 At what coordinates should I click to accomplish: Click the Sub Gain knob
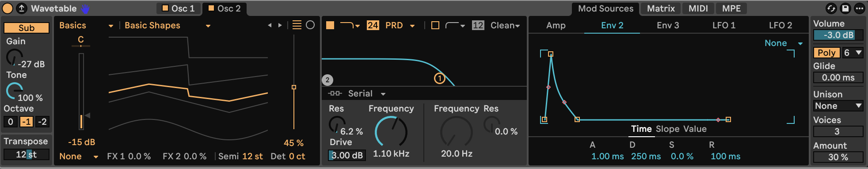tap(14, 57)
